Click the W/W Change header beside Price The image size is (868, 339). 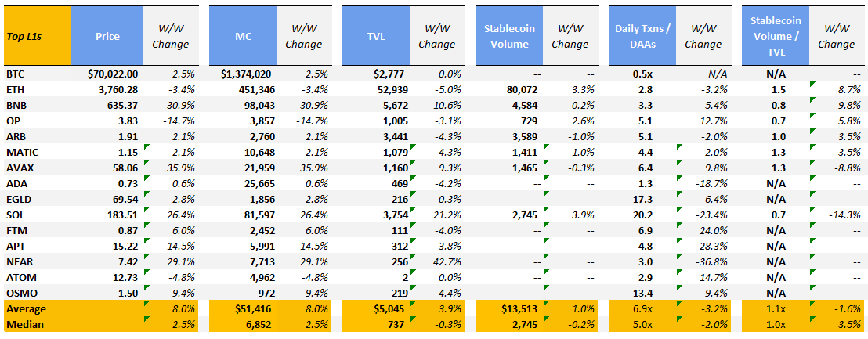point(170,36)
